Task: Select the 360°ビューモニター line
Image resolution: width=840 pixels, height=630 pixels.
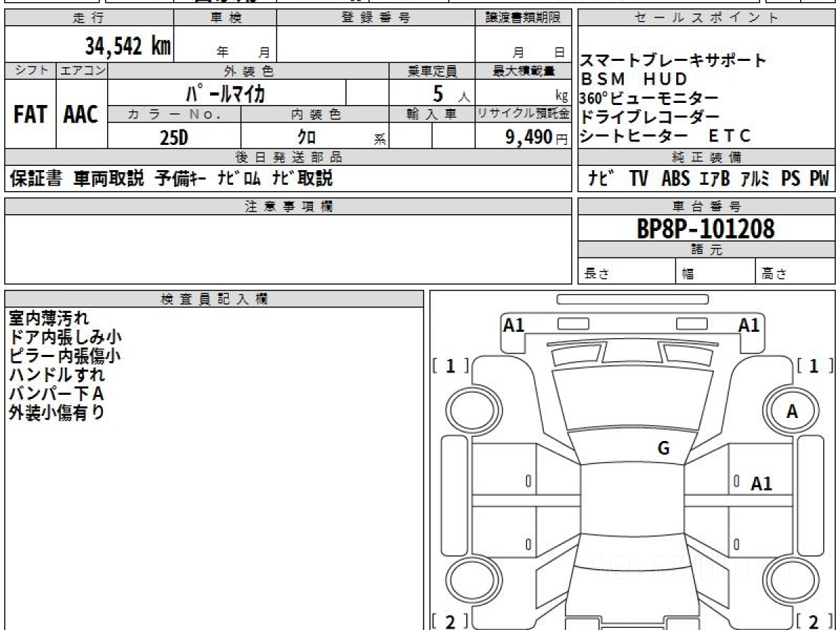Action: tap(649, 98)
